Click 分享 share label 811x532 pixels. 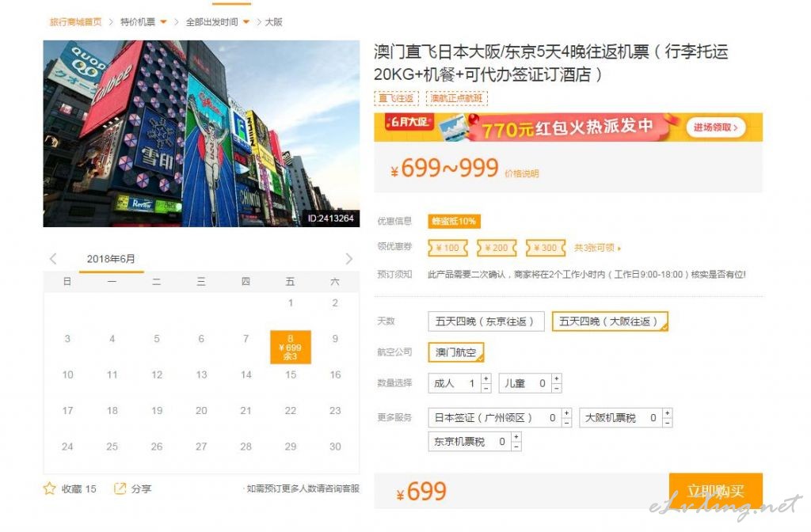coord(141,488)
